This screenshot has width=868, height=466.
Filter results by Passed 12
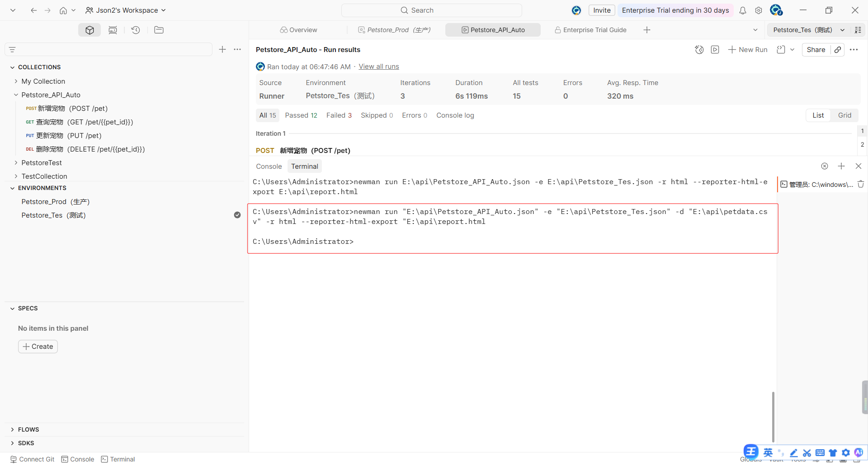(x=301, y=115)
